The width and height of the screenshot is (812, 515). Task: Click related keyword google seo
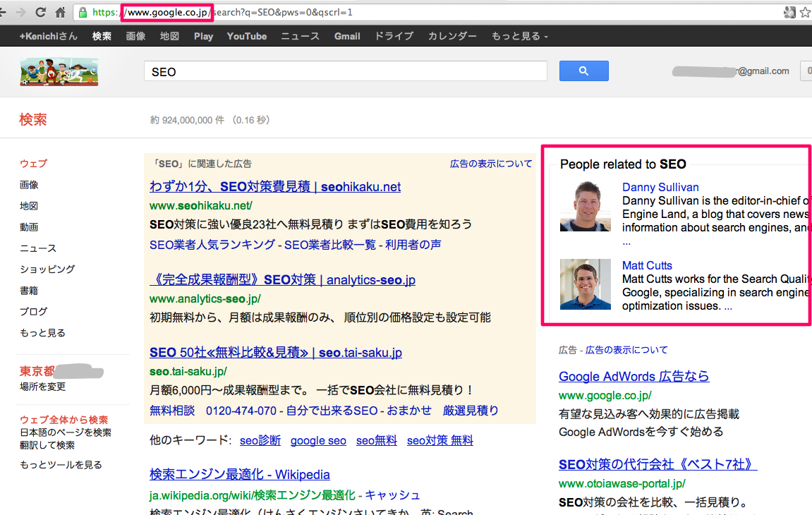click(318, 440)
